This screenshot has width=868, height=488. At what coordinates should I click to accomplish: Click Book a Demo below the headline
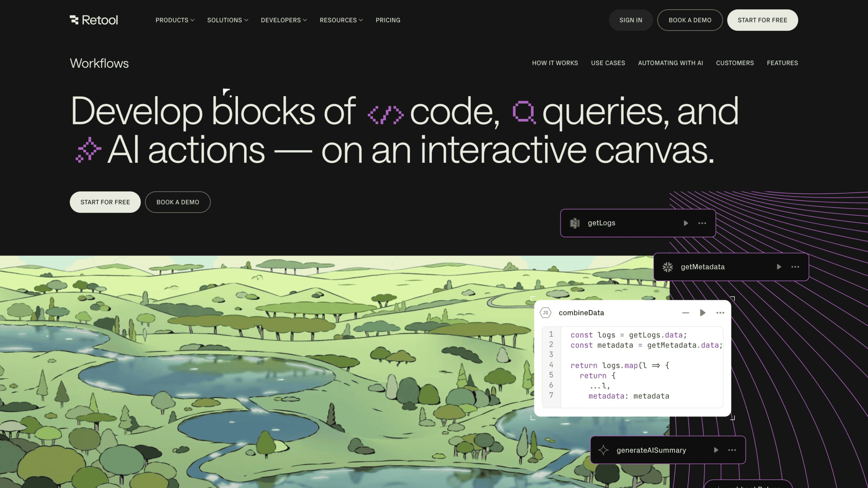(x=178, y=202)
